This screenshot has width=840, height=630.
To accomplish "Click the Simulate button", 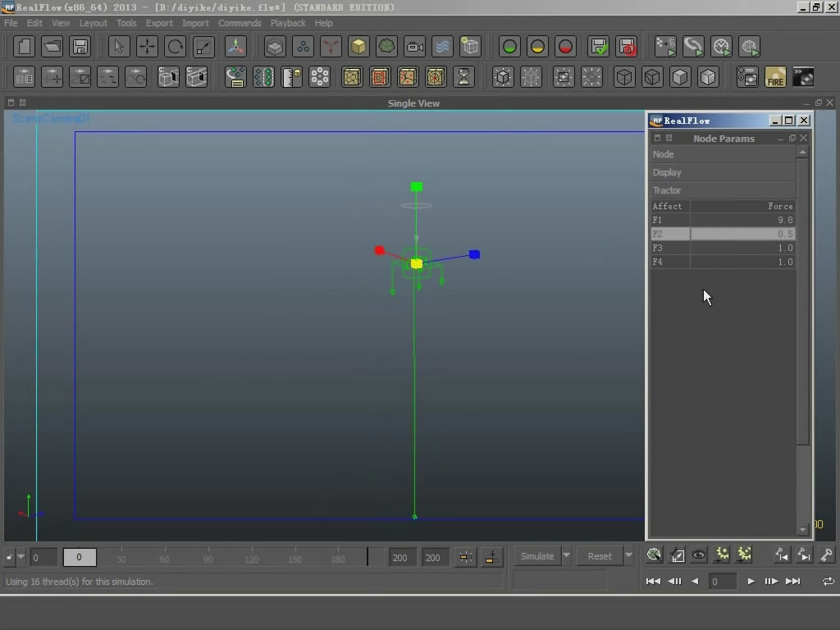I will click(x=537, y=556).
